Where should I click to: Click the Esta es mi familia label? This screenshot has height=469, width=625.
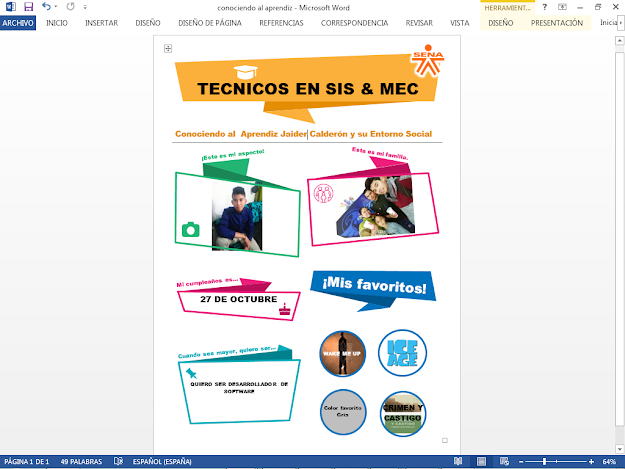(380, 153)
